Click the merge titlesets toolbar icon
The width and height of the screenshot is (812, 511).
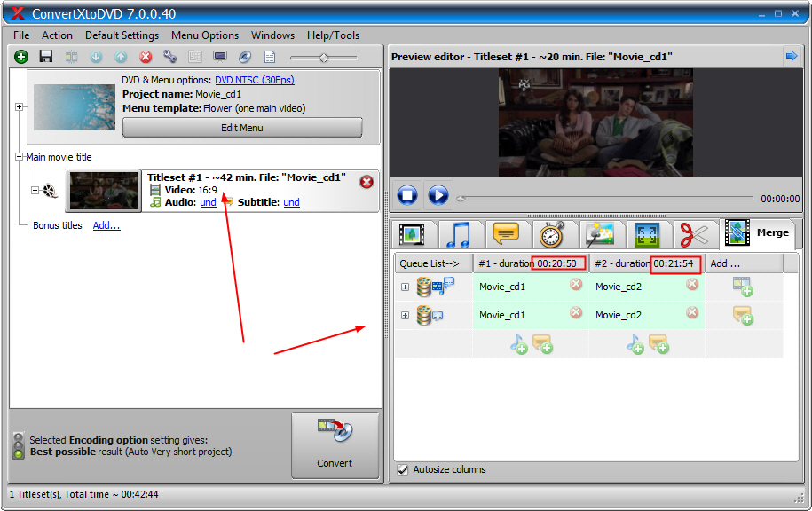coord(72,57)
